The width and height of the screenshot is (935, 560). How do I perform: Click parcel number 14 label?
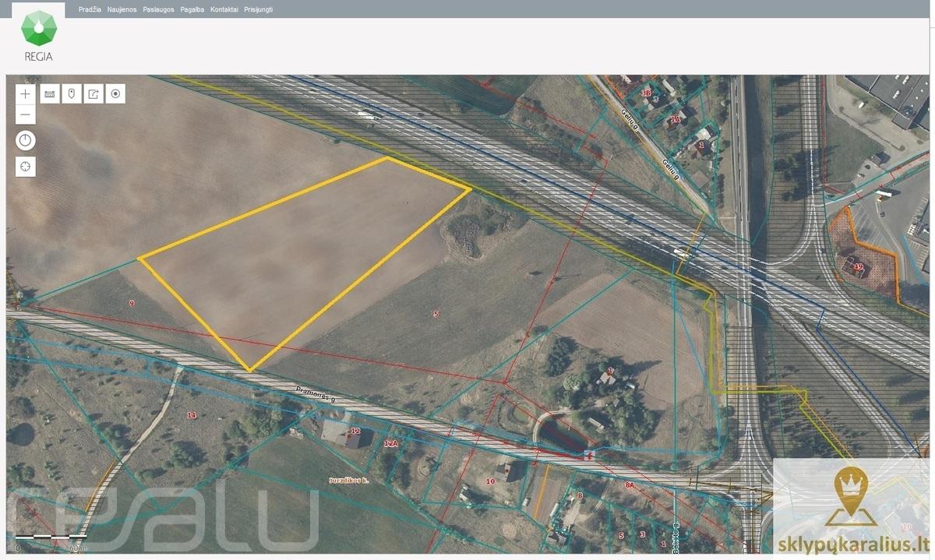coord(192,415)
